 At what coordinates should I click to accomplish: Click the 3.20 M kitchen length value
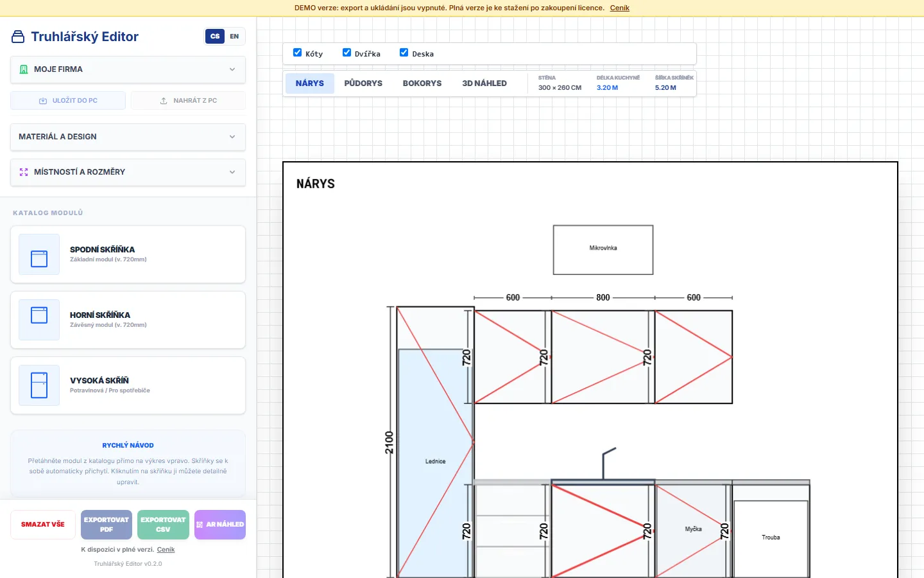point(608,88)
